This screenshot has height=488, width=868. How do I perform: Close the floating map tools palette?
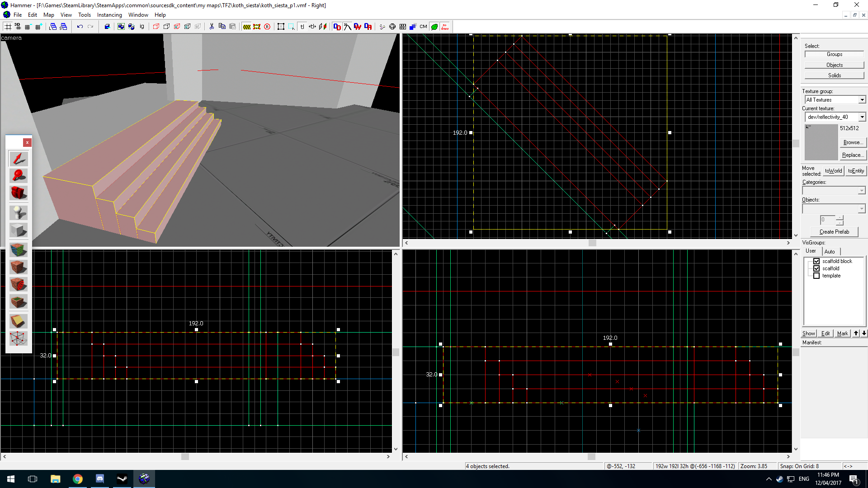(27, 142)
